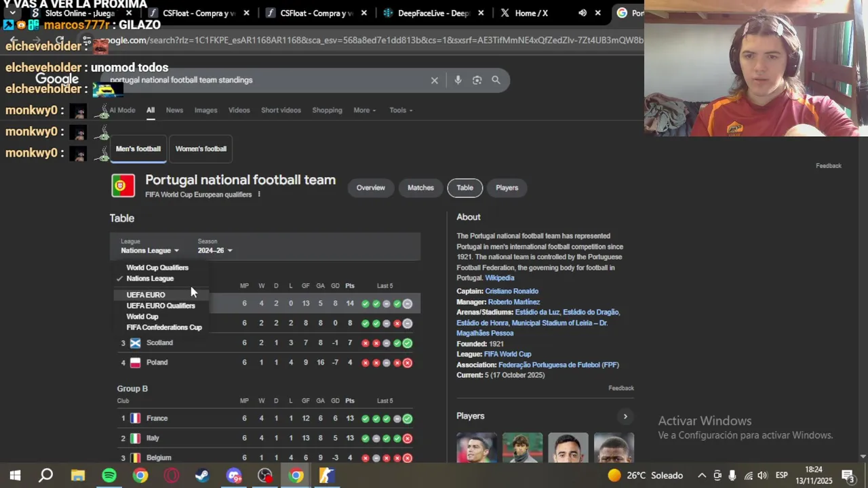Switch to Women's football chip
This screenshot has height=488, width=868.
click(x=201, y=149)
